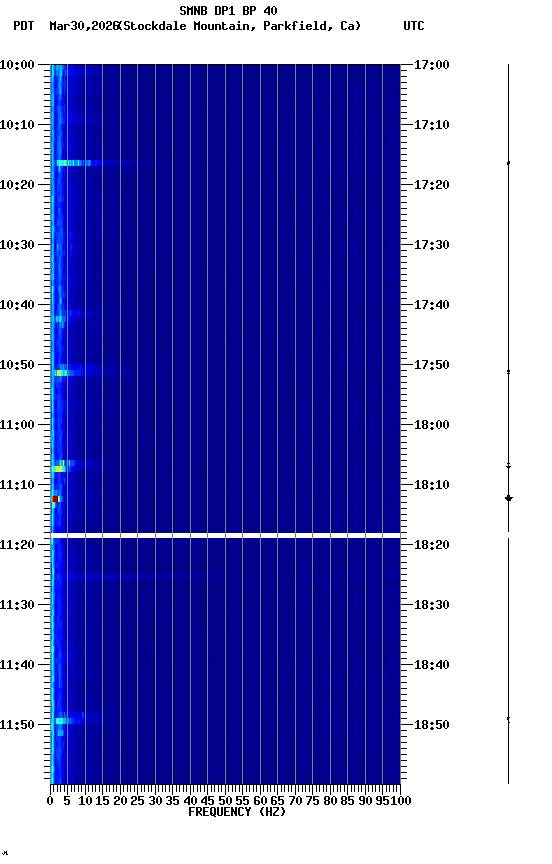Click the 10:10 PDT time label
Image resolution: width=552 pixels, height=864 pixels.
17,125
